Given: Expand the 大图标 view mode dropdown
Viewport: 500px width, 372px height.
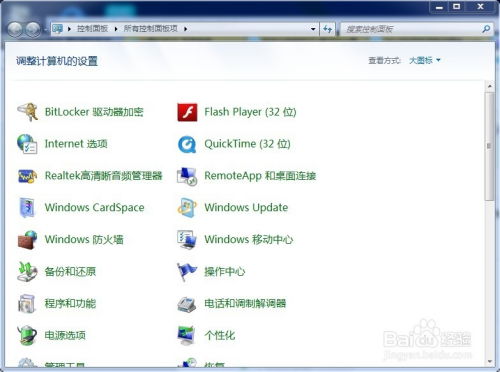Looking at the screenshot, I should click(425, 60).
